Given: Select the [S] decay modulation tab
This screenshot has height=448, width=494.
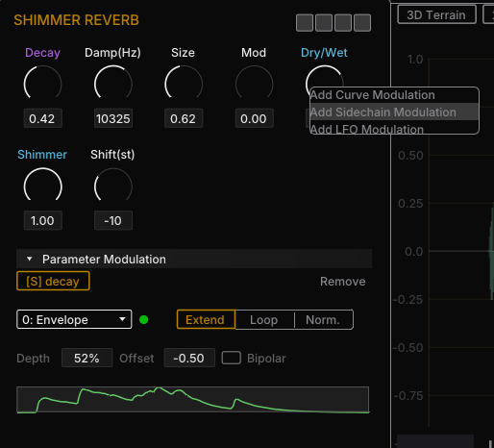Looking at the screenshot, I should pyautogui.click(x=53, y=281).
